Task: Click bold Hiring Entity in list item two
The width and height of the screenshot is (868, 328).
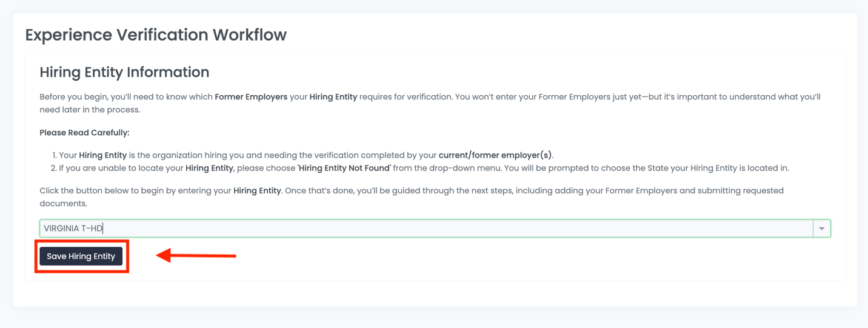Action: 209,168
